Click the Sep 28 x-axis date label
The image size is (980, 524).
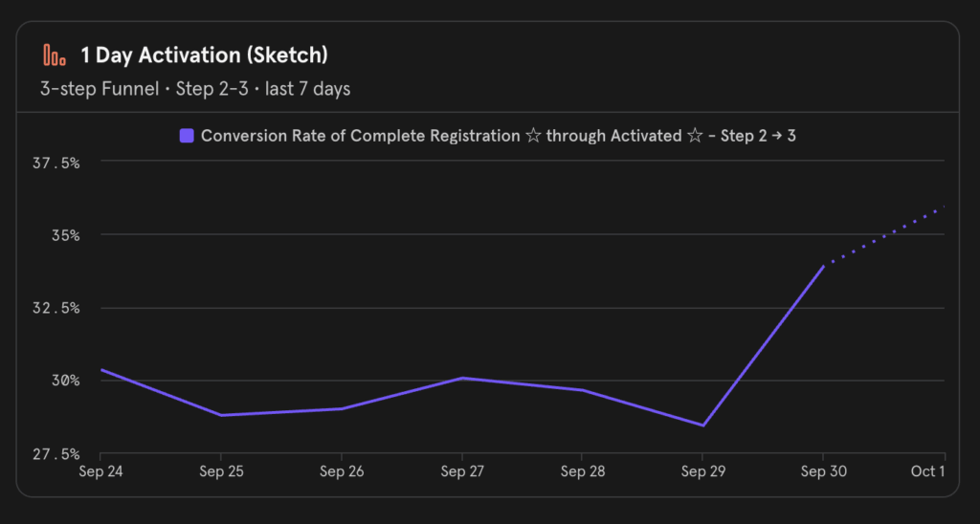582,471
